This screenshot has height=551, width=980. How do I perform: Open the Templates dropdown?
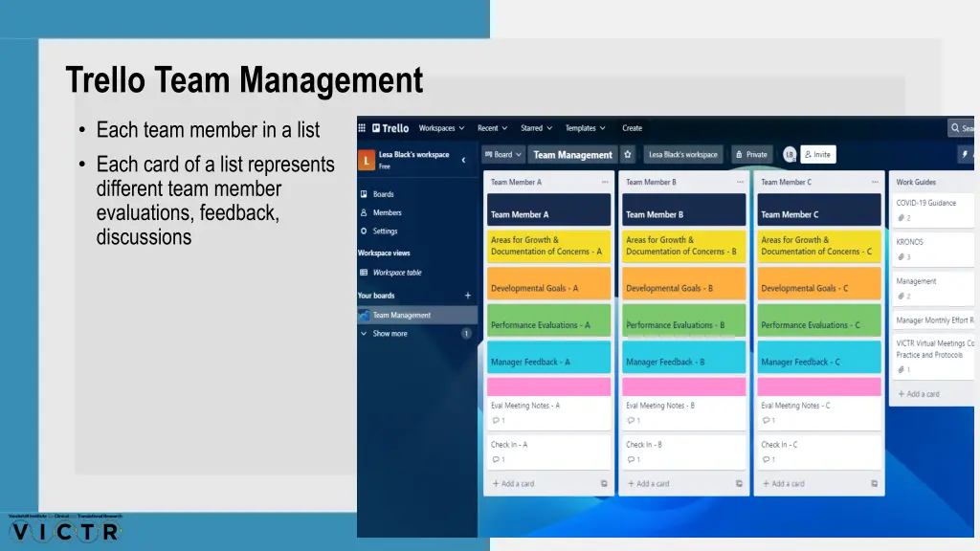(x=585, y=128)
